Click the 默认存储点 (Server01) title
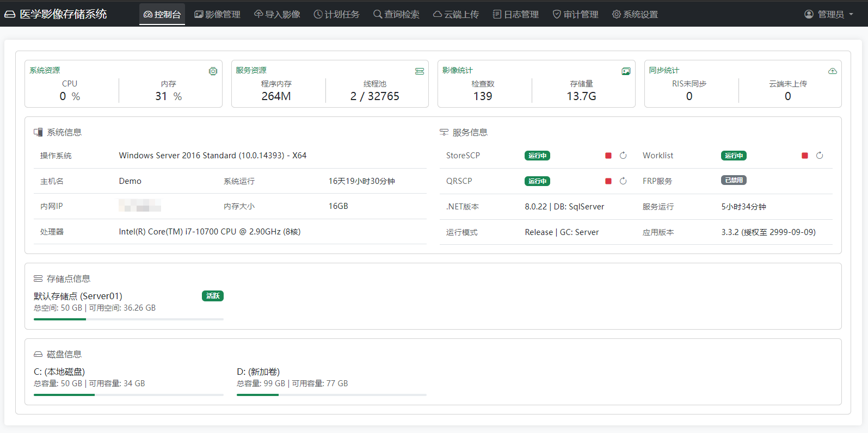868x433 pixels. click(x=78, y=296)
